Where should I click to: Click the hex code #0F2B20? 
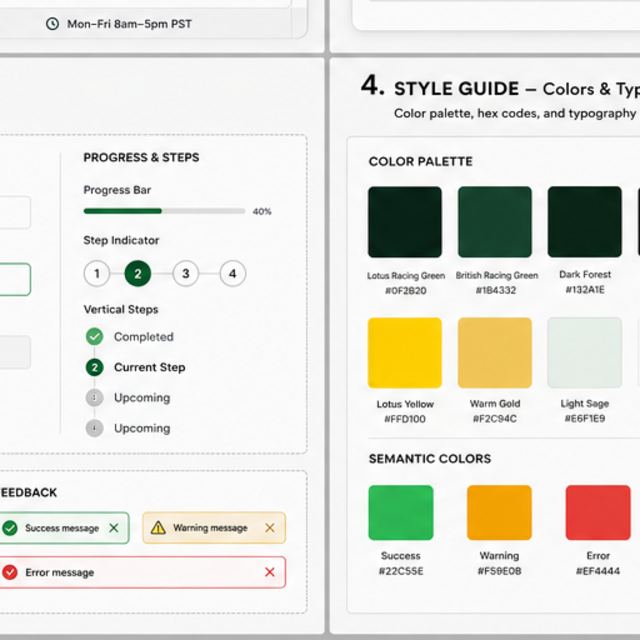click(x=406, y=291)
